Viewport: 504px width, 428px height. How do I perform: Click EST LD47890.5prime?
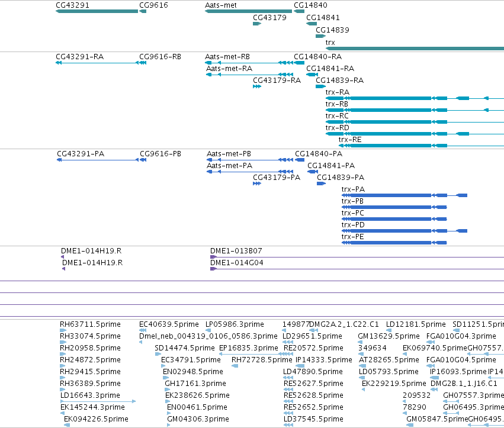click(x=313, y=372)
